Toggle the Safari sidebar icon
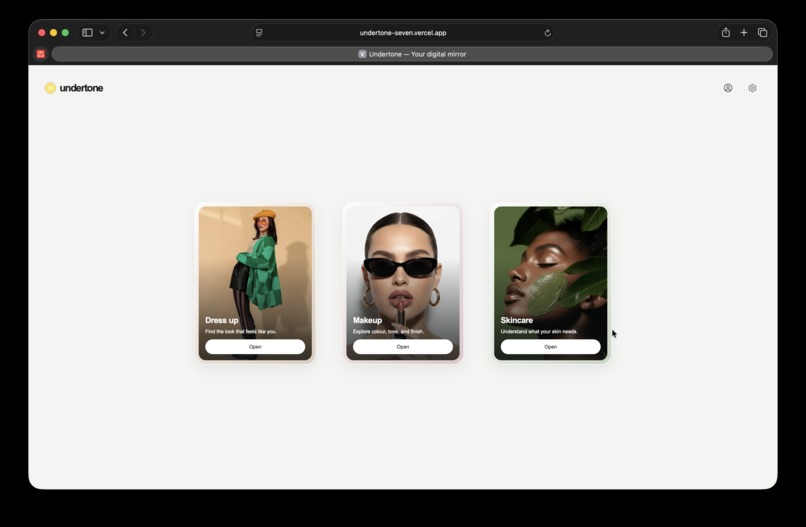The height and width of the screenshot is (527, 806). point(87,32)
